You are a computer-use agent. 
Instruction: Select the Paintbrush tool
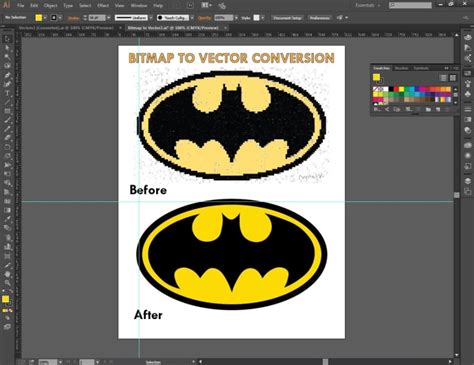click(x=7, y=120)
